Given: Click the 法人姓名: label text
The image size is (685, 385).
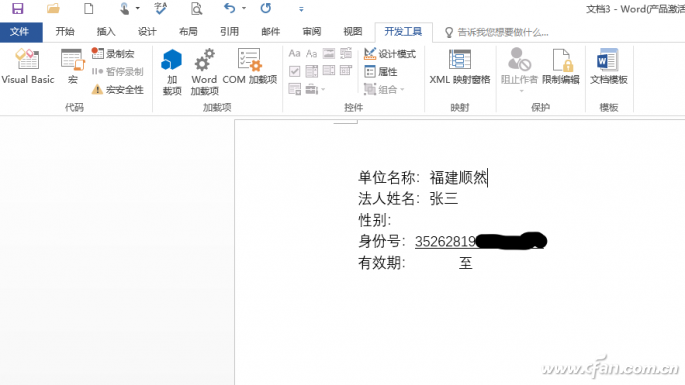Looking at the screenshot, I should click(388, 199).
